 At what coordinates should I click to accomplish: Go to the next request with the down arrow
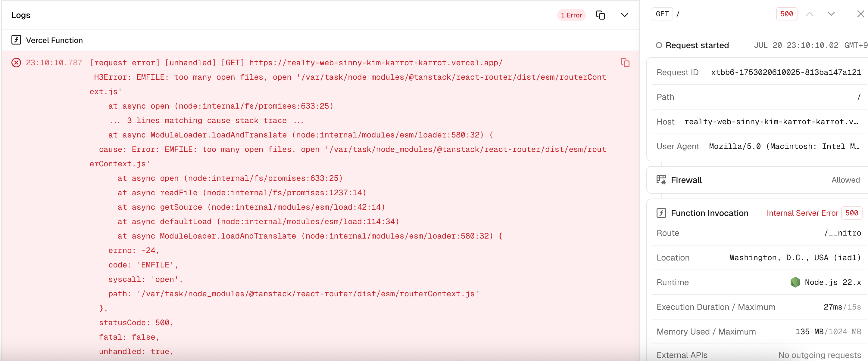[x=831, y=14]
